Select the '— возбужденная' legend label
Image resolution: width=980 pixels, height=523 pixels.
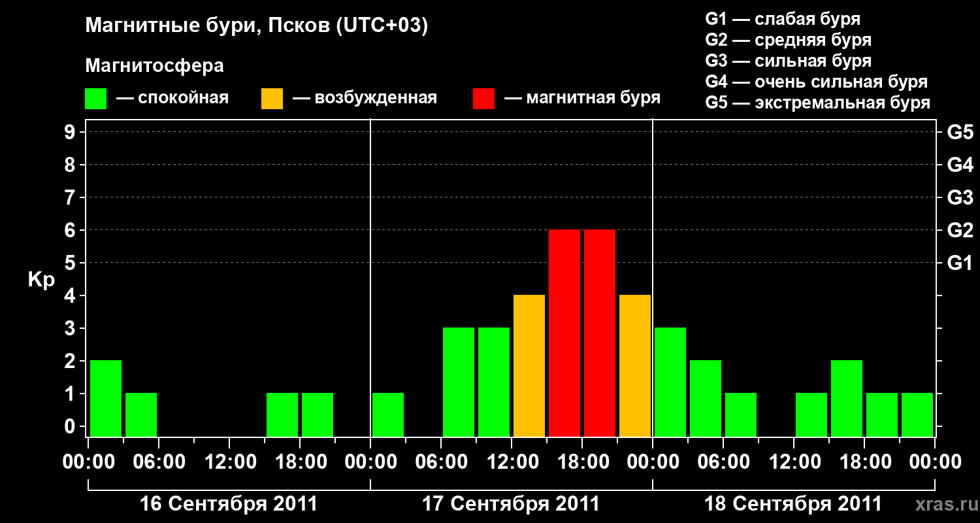(x=365, y=99)
